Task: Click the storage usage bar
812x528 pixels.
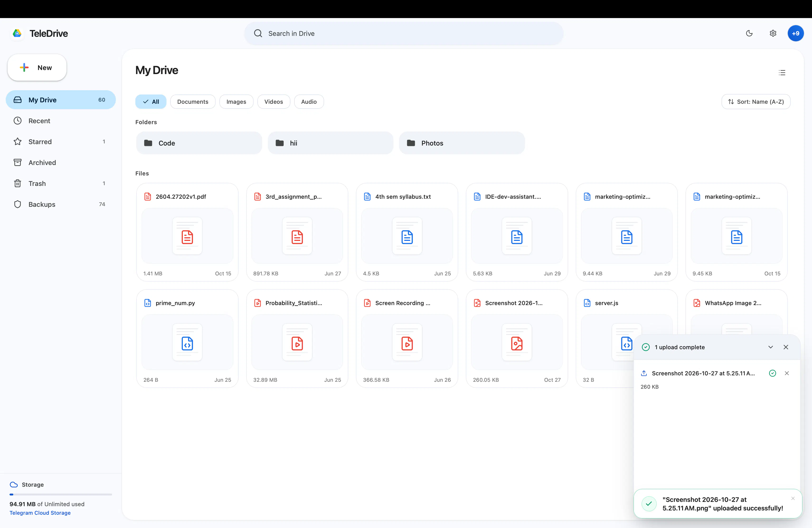Action: click(x=61, y=494)
